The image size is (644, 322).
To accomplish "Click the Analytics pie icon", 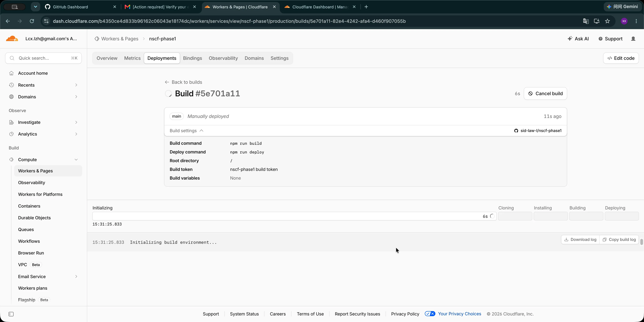I will tap(11, 134).
